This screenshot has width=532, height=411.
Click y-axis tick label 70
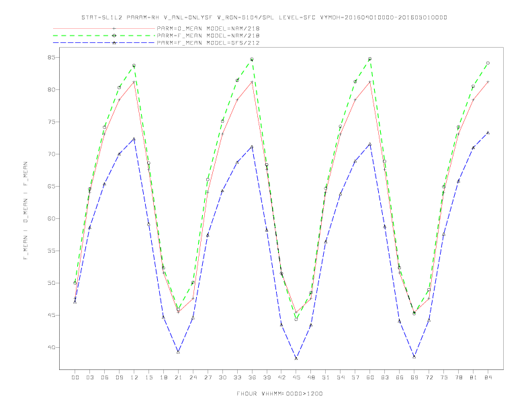[x=52, y=154]
